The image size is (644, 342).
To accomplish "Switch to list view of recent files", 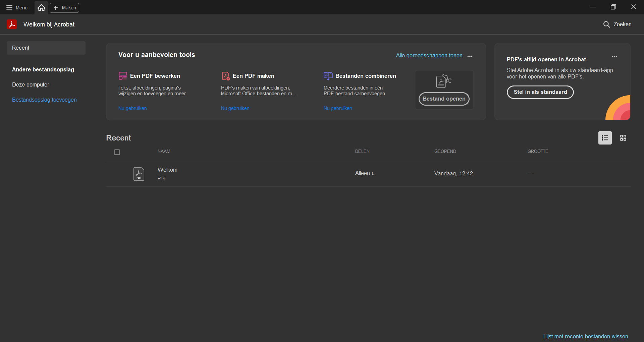I will (x=605, y=138).
